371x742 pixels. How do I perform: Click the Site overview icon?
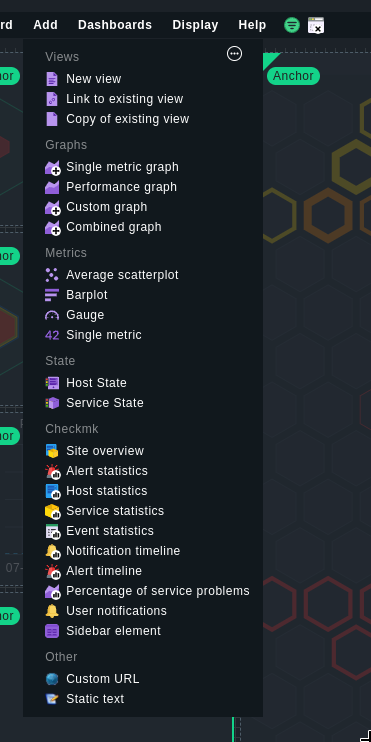point(52,451)
